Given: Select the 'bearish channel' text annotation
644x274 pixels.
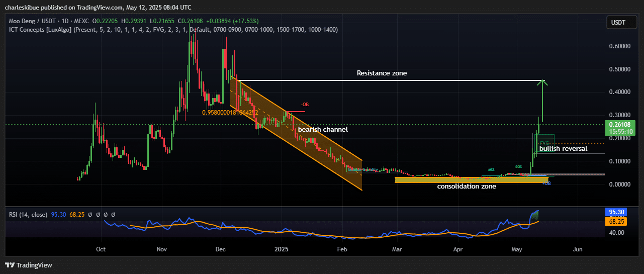Looking at the screenshot, I should click(x=323, y=129).
